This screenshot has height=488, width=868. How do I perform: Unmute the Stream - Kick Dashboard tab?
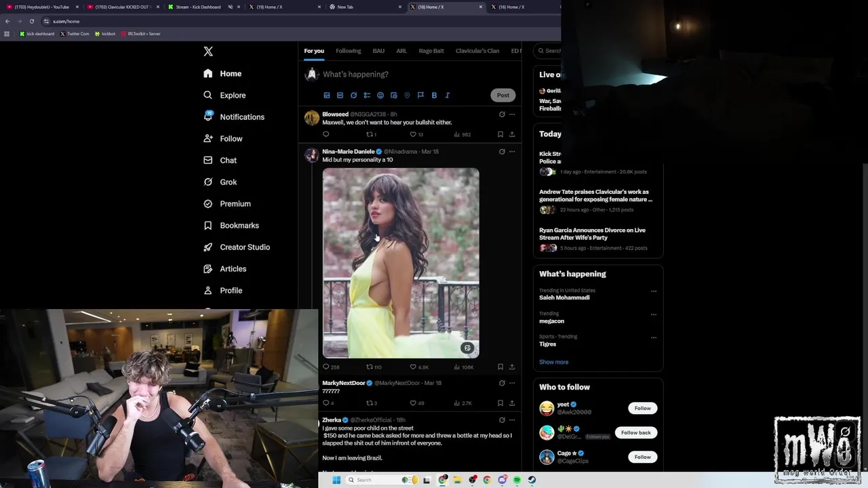pos(231,7)
